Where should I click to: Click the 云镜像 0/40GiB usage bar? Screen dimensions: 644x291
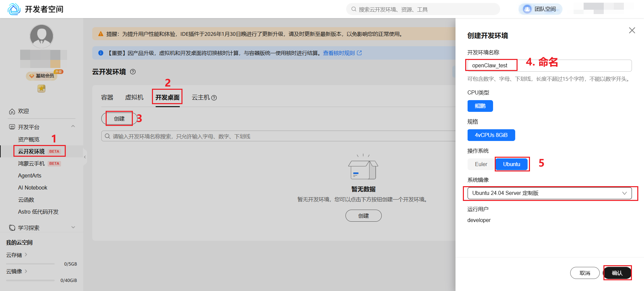tap(30, 280)
